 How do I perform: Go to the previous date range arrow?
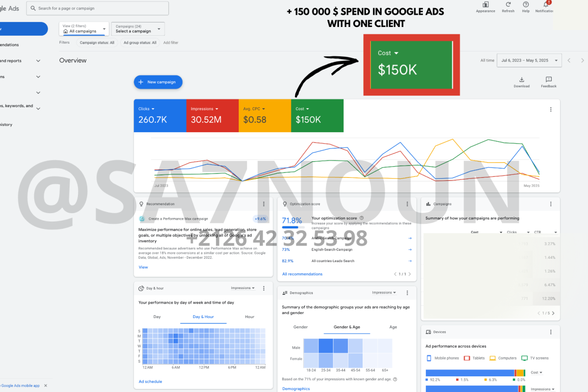point(569,60)
